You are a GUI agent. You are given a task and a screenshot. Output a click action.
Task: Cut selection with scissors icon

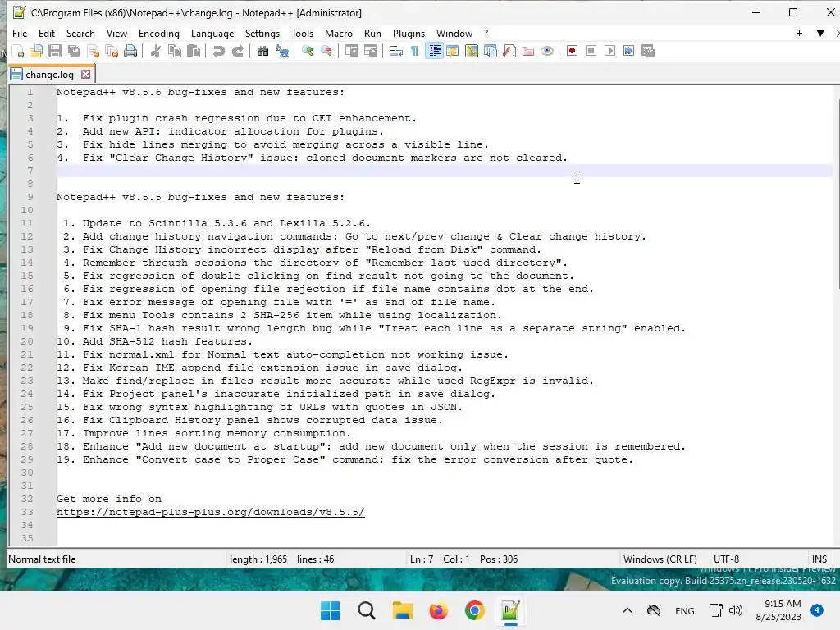pos(155,51)
